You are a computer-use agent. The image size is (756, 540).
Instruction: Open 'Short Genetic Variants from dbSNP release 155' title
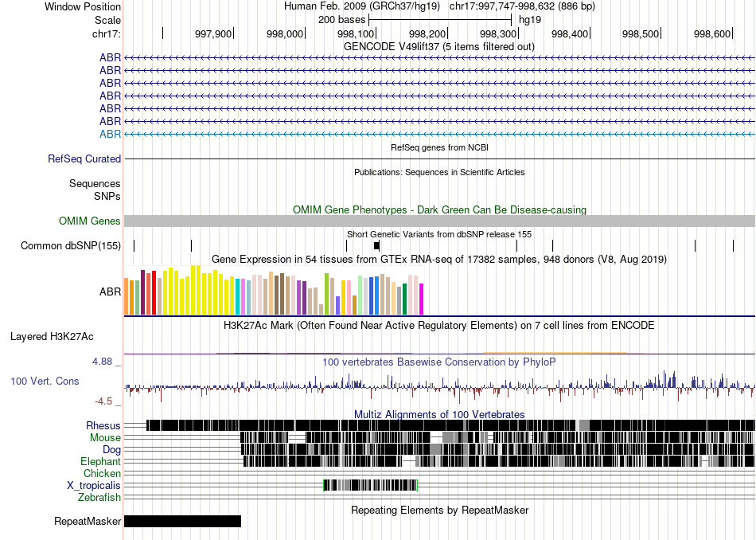[439, 234]
